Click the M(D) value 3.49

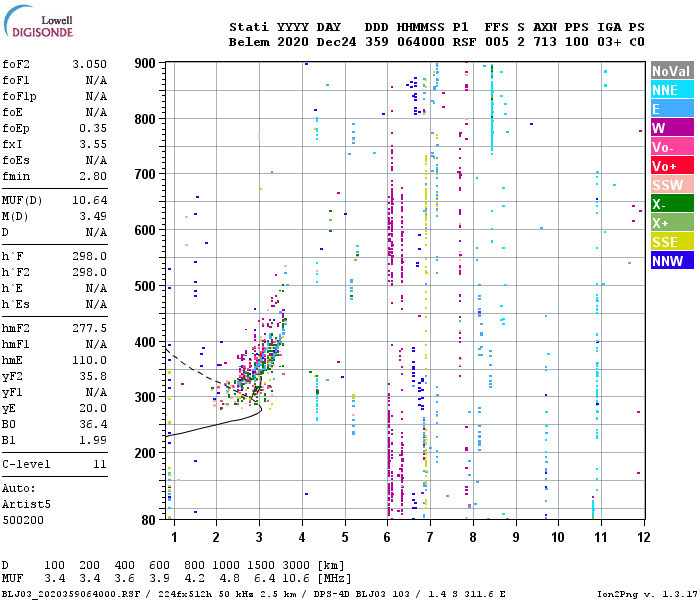[93, 216]
